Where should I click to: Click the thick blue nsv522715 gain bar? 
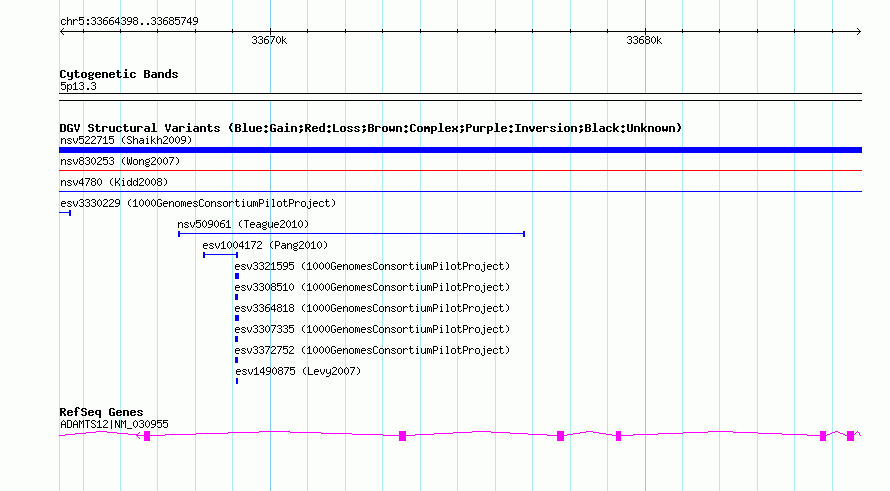[460, 150]
